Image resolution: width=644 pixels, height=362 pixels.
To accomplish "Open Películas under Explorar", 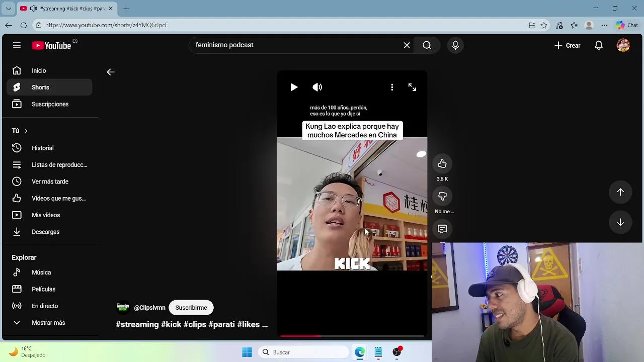I will coord(49,289).
